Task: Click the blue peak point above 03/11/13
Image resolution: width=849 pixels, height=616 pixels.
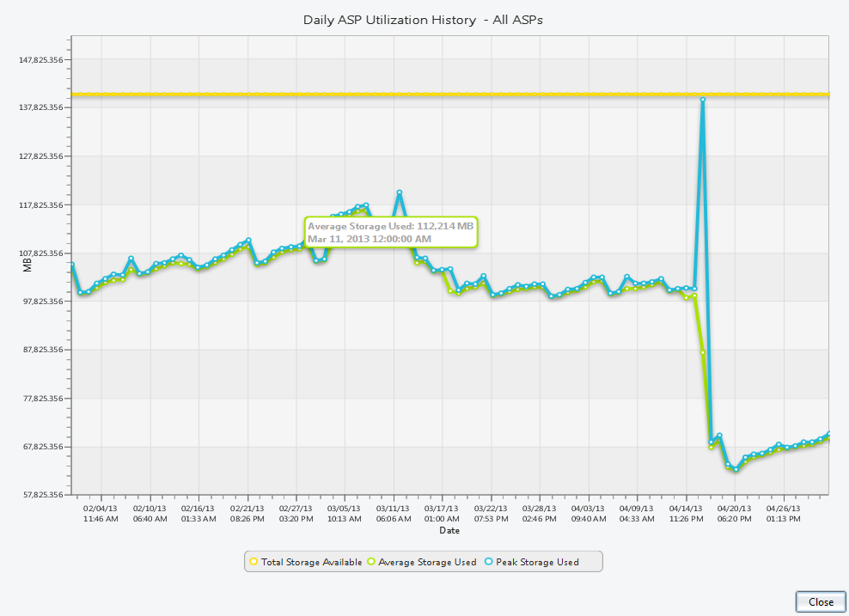Action: (400, 192)
